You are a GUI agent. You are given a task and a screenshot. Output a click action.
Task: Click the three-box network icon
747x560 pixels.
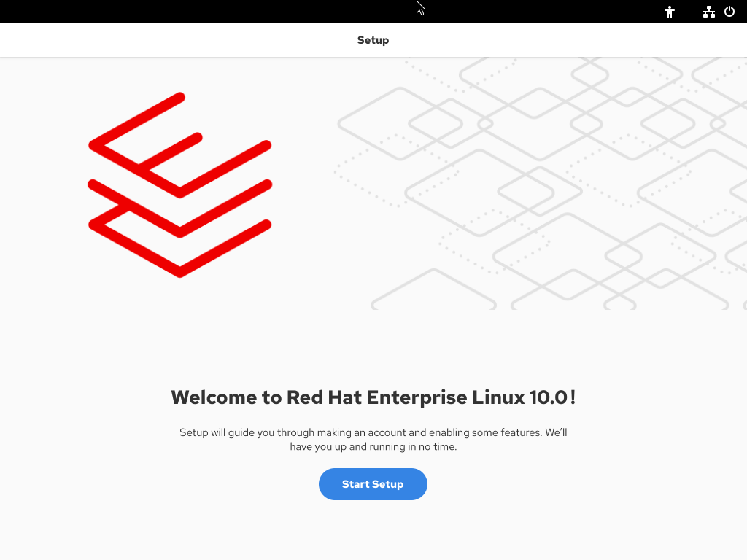point(708,12)
